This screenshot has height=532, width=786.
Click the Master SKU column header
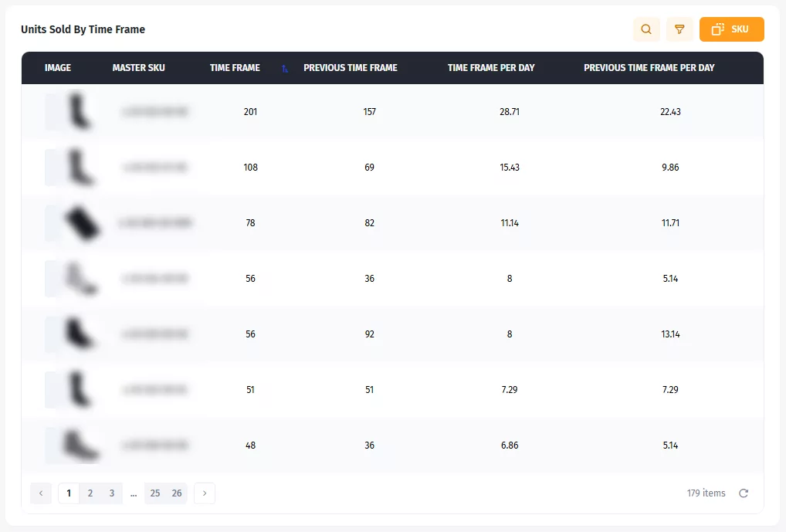[139, 68]
